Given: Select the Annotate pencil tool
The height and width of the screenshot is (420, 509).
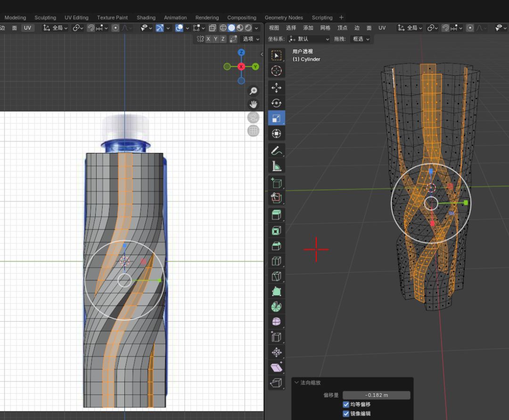Looking at the screenshot, I should click(277, 151).
